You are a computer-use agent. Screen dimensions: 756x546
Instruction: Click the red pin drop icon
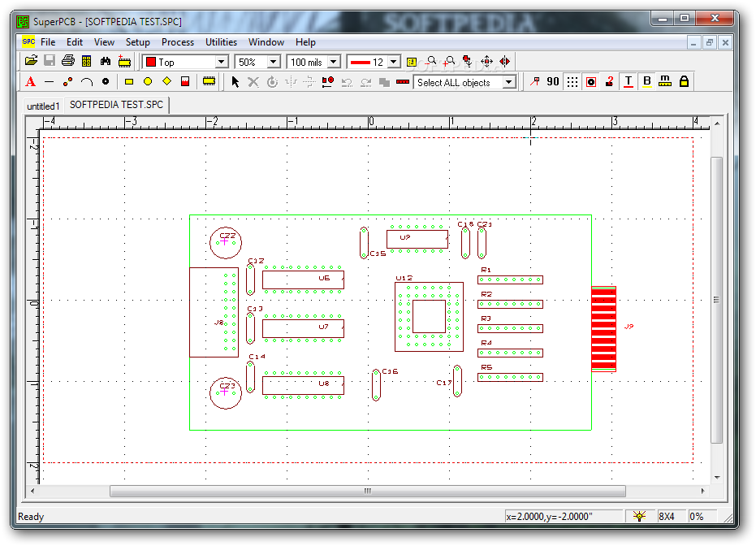click(x=467, y=61)
